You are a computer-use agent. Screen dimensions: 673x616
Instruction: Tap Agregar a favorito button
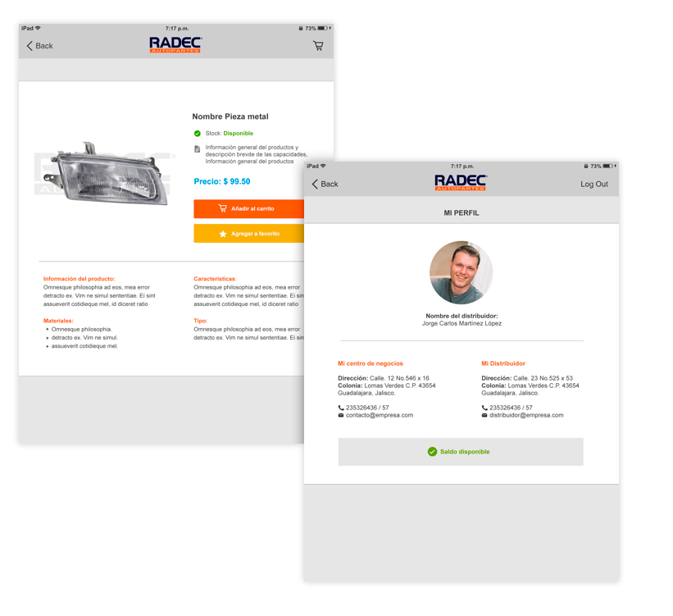click(249, 234)
